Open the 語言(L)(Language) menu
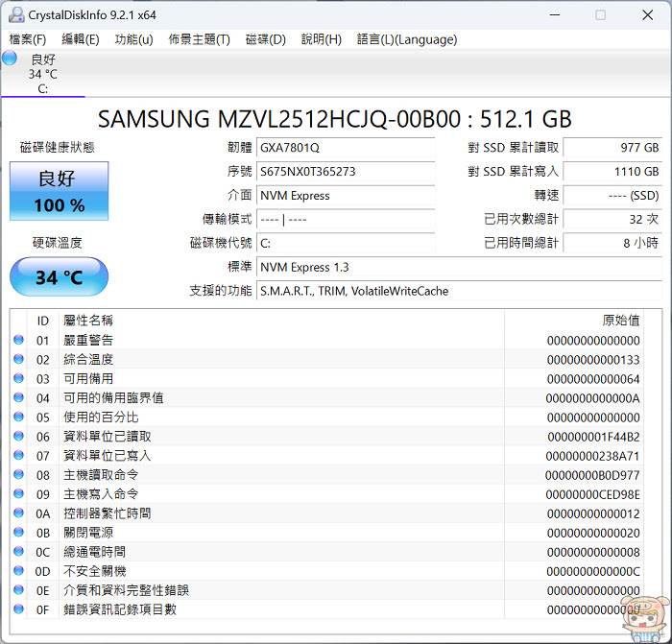Screen dimensions: 672x644 [x=407, y=39]
